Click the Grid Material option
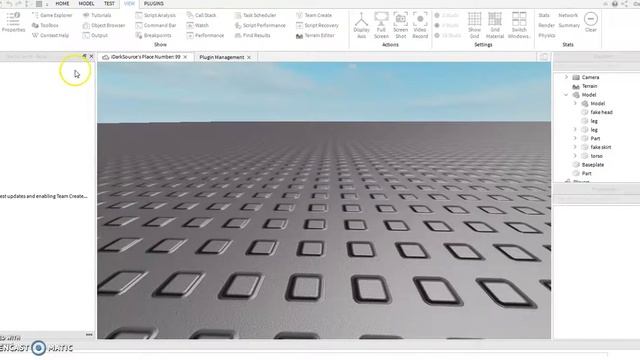 (495, 25)
